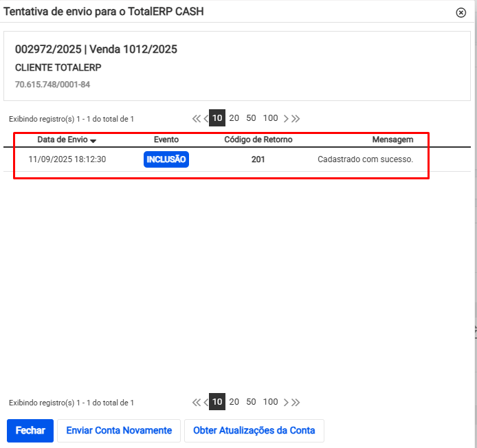Go to first page in upper pager
The height and width of the screenshot is (448, 477).
[x=197, y=118]
